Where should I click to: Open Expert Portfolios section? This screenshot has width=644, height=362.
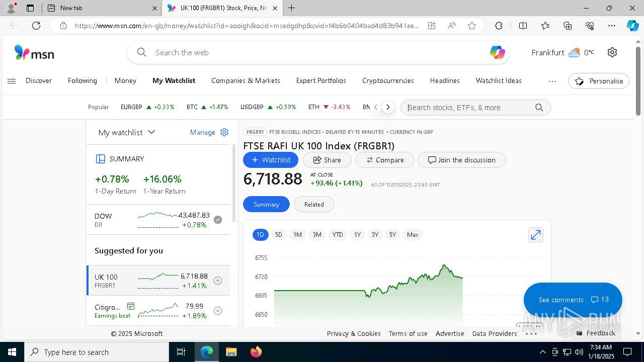[321, 80]
